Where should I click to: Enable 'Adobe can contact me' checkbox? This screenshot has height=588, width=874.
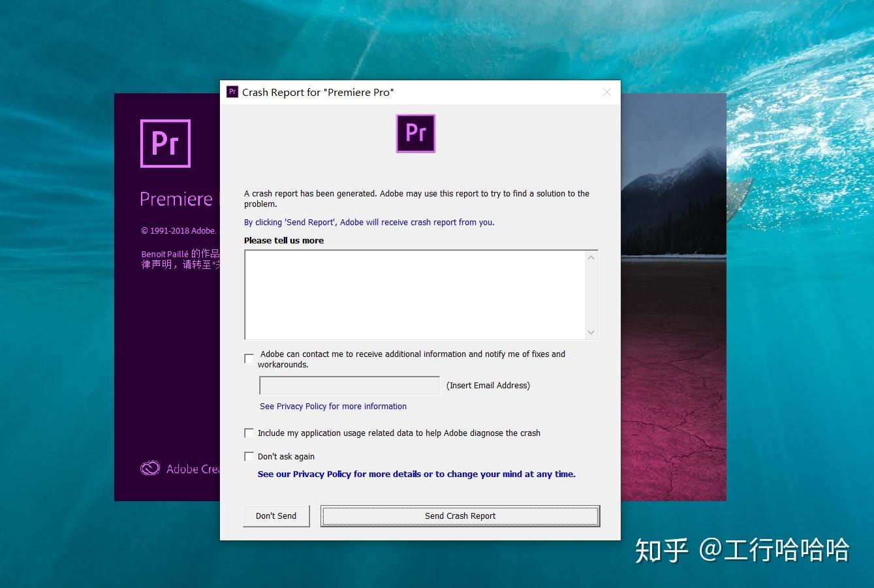(249, 358)
